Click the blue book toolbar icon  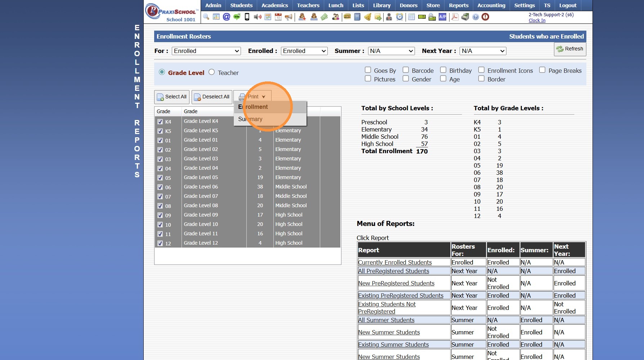pyautogui.click(x=357, y=17)
